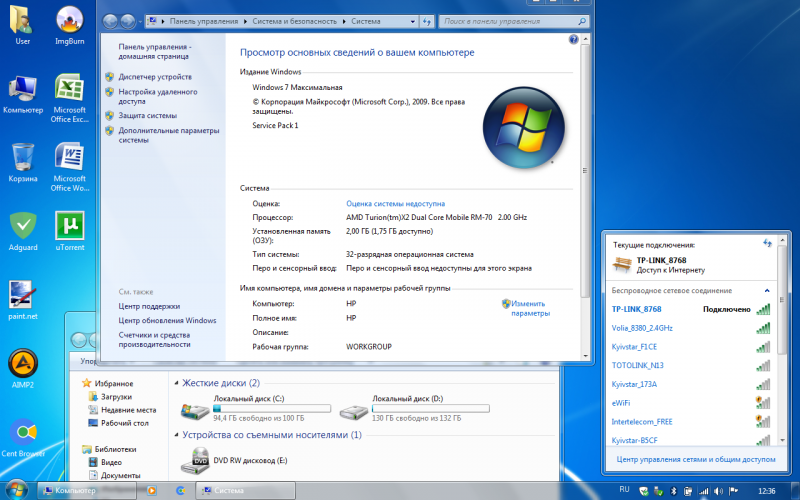Open Дополнительные параметры системы link
Screen dimensions: 800x500
point(169,135)
